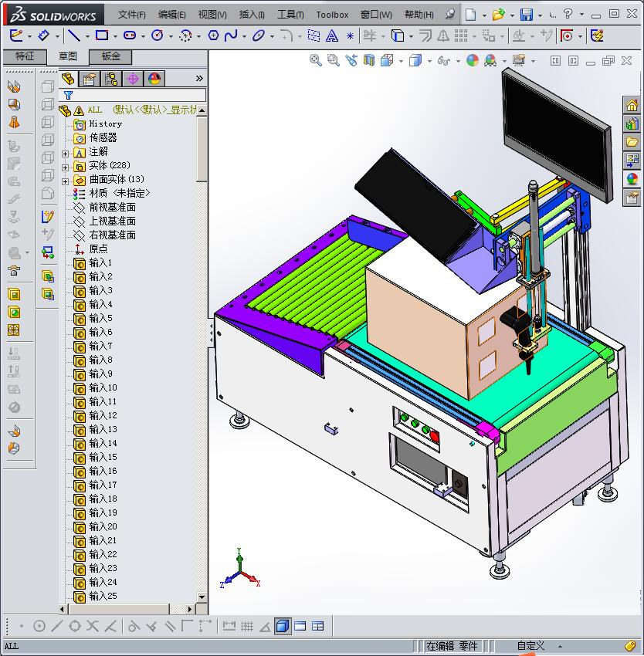Choose the Spline sketch tool
644x656 pixels.
(232, 35)
